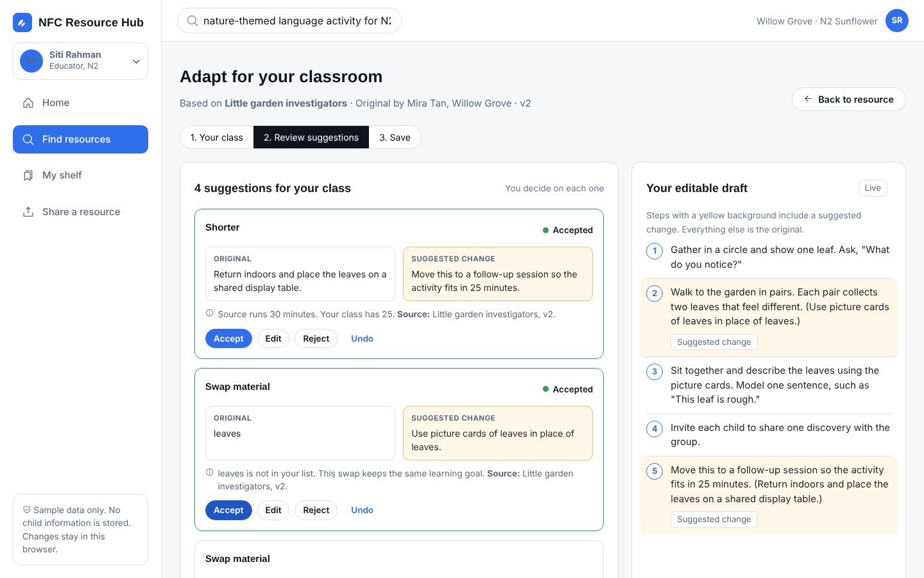Open Share a resource page
This screenshot has width=924, height=578.
point(80,212)
